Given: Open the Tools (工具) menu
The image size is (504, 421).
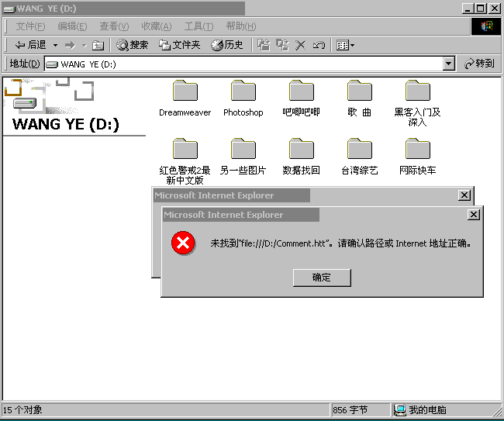Looking at the screenshot, I should (x=198, y=26).
